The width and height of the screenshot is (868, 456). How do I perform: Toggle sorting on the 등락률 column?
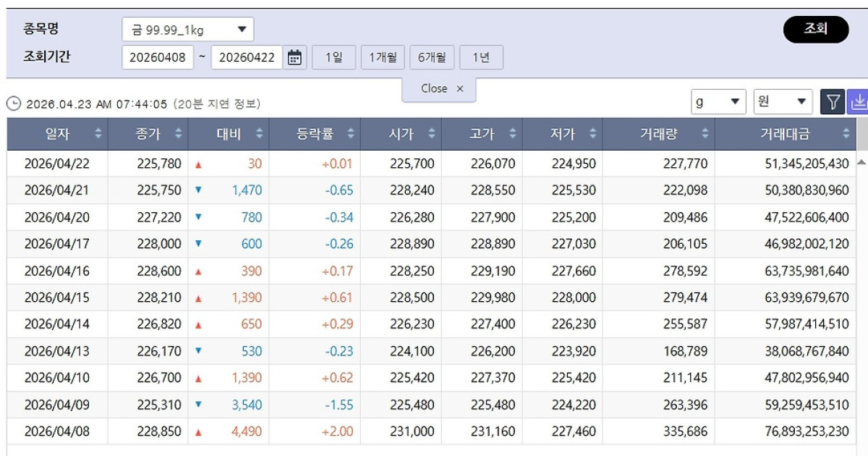point(352,133)
